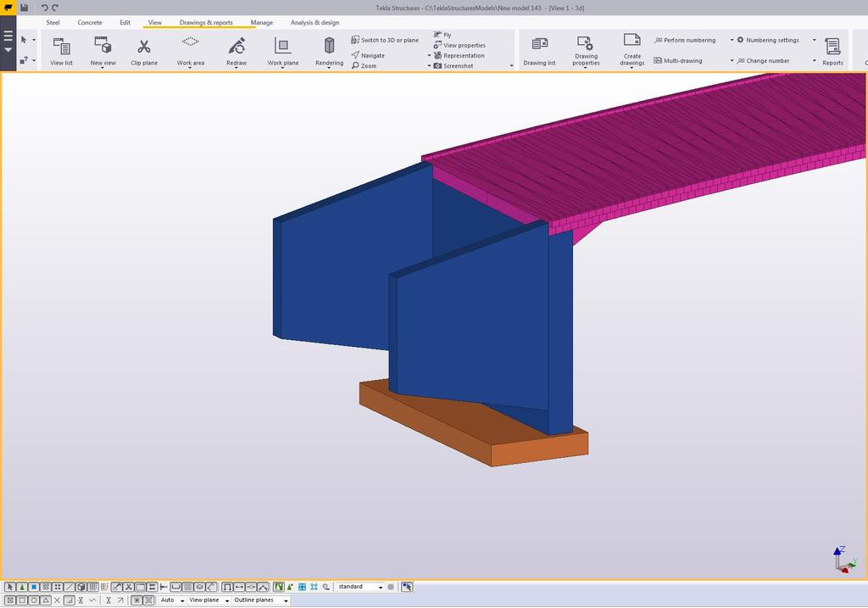Select the View ribbon tab
Screen dimensions: 868x608
click(155, 23)
